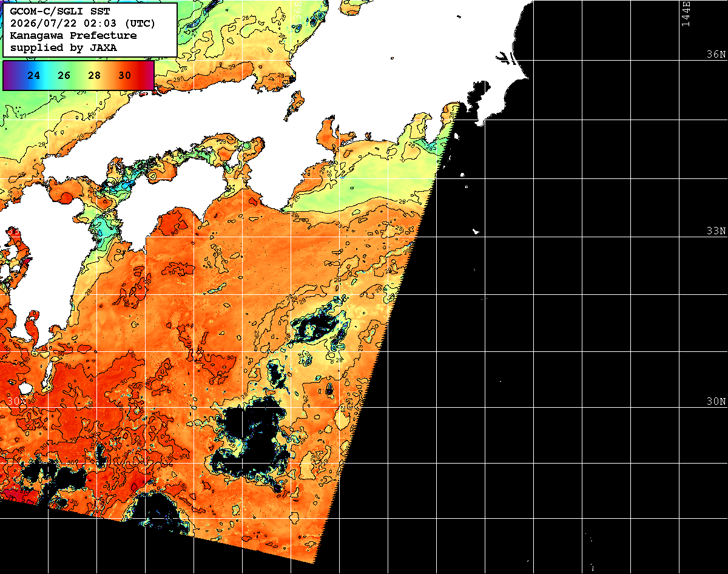Click the 33N latitude label
This screenshot has width=728, height=574.
(716, 231)
